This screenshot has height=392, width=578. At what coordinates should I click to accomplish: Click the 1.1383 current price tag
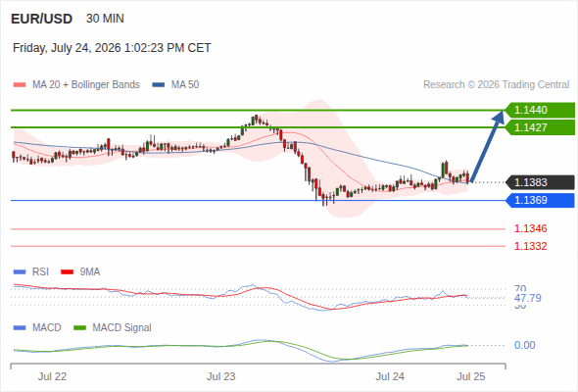pyautogui.click(x=540, y=182)
